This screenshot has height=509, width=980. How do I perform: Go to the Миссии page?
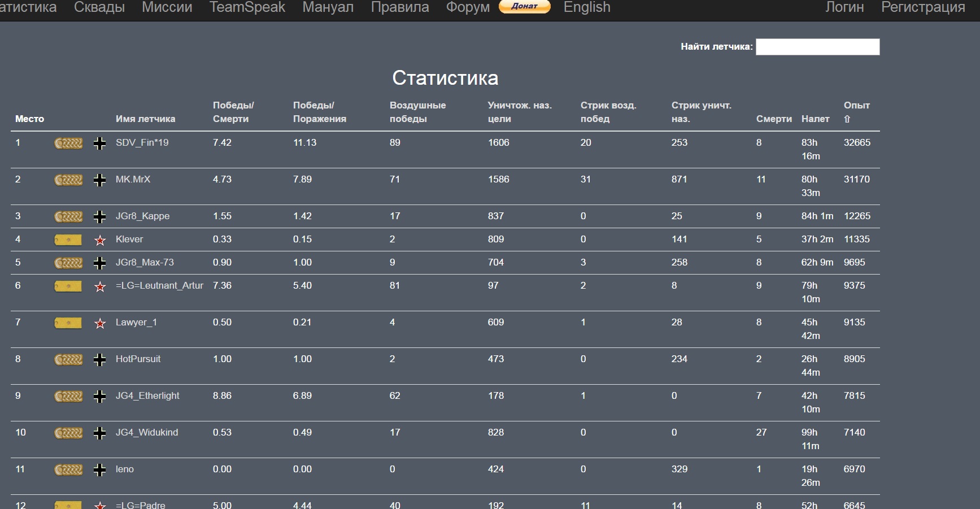pos(167,7)
